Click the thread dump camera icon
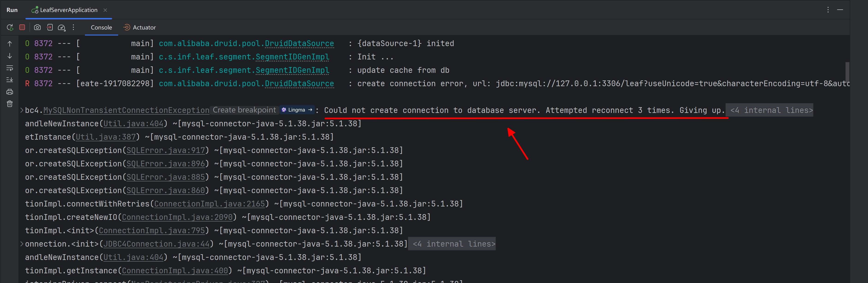Image resolution: width=868 pixels, height=283 pixels. (x=37, y=27)
